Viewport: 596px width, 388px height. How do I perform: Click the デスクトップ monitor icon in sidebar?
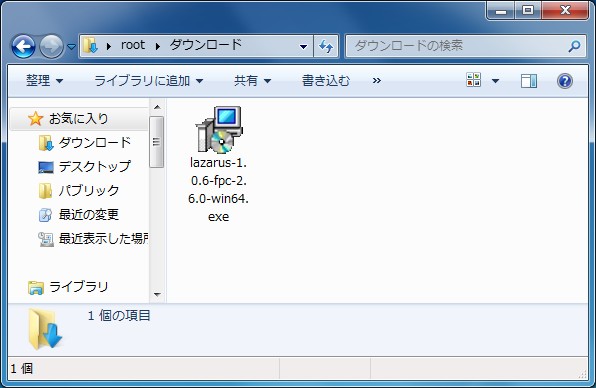click(x=46, y=167)
